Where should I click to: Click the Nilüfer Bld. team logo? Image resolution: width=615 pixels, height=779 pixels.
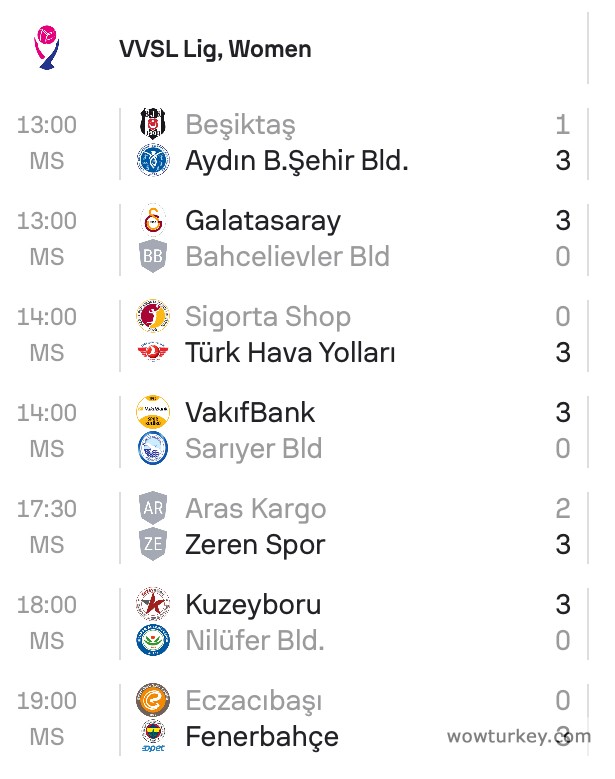(x=153, y=640)
